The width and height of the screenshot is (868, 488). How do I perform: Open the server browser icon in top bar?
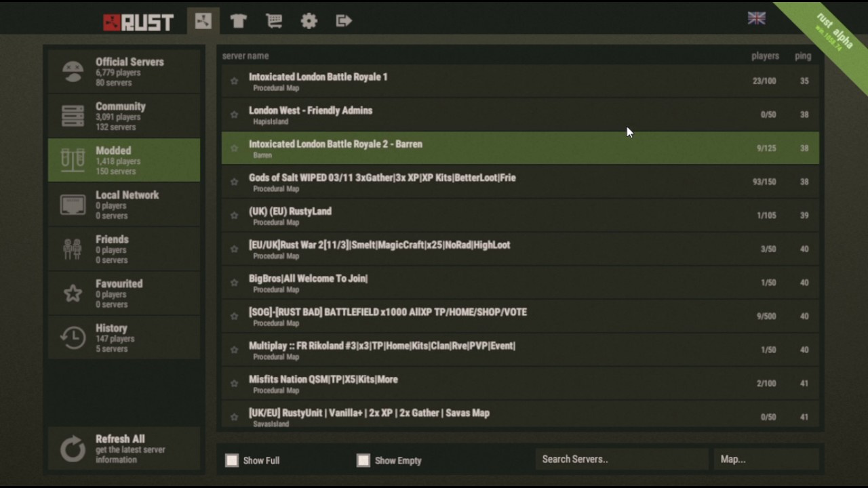click(x=203, y=21)
